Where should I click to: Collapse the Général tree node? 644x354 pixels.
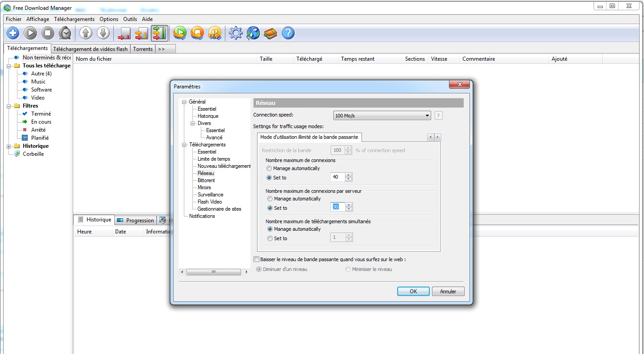click(x=184, y=102)
